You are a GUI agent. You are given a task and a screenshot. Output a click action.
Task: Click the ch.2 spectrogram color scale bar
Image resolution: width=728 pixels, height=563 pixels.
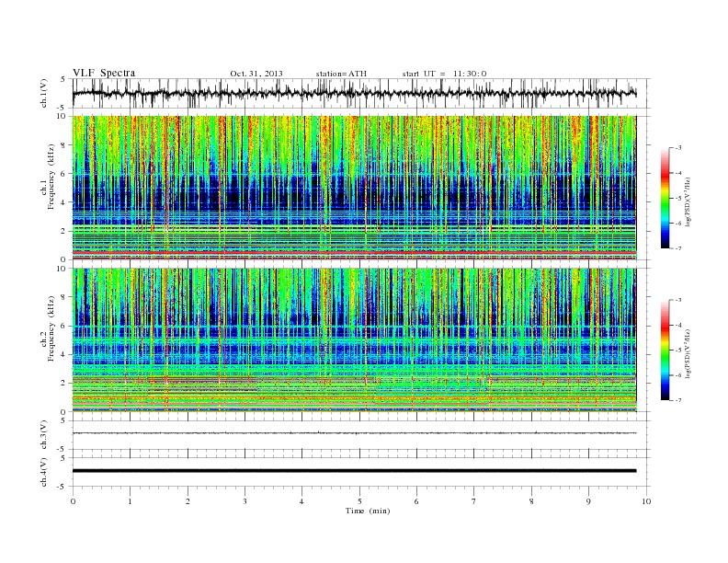coord(665,350)
